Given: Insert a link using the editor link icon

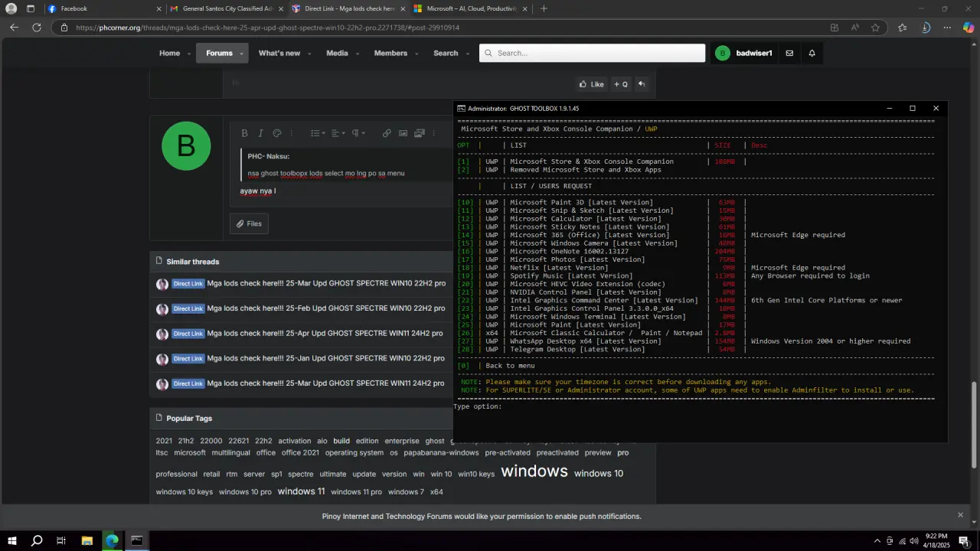Looking at the screenshot, I should point(387,133).
